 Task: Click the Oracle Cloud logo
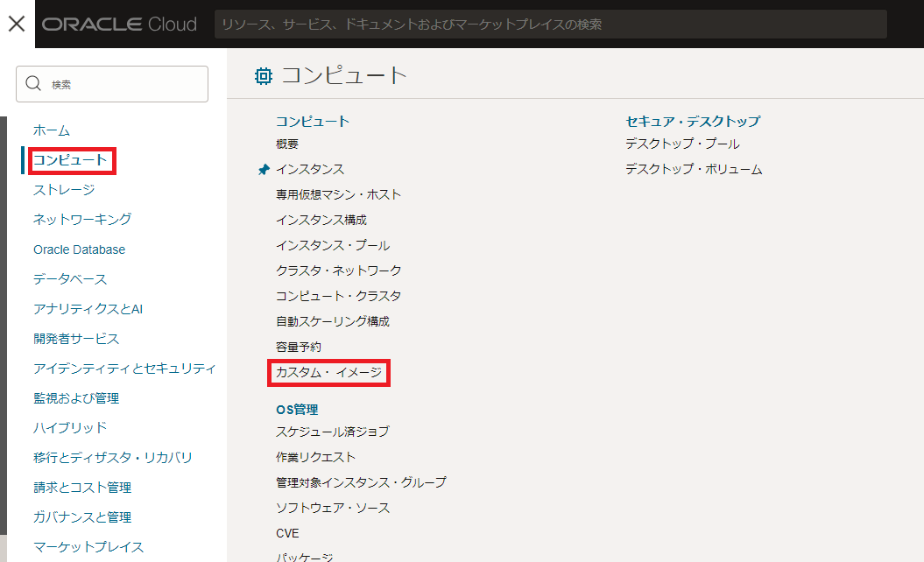[x=119, y=25]
